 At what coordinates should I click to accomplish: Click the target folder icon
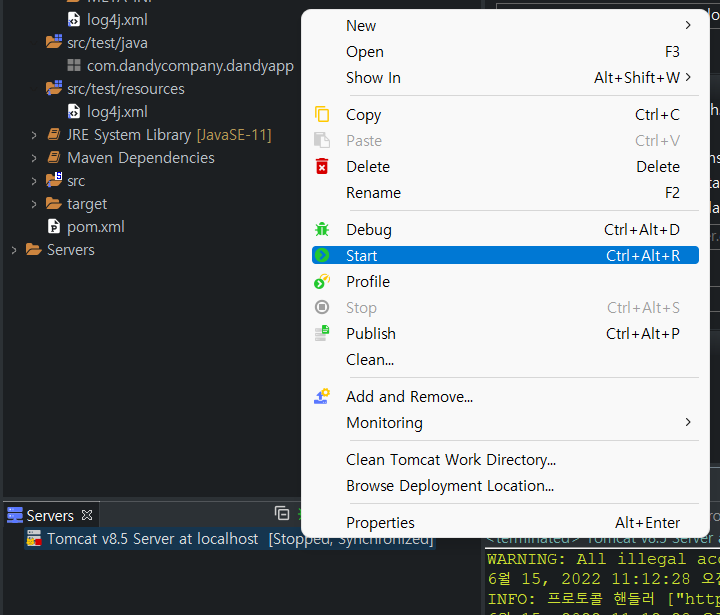(x=54, y=203)
